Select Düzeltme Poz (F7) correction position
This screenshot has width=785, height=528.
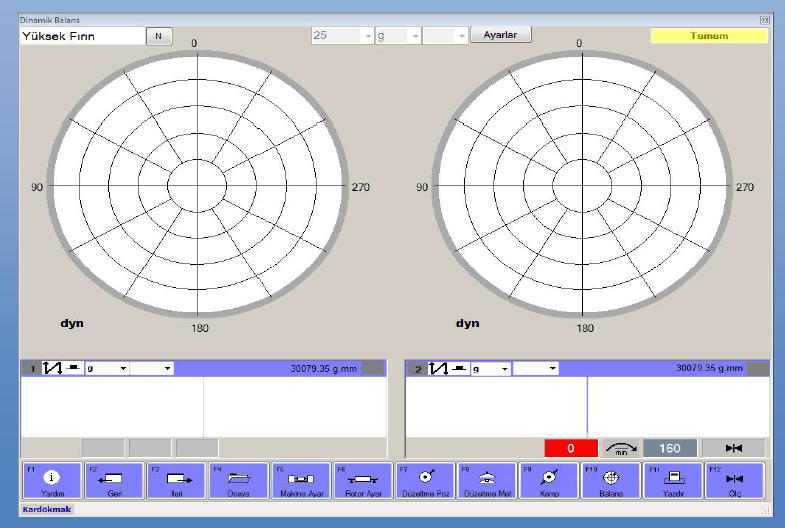click(x=425, y=479)
